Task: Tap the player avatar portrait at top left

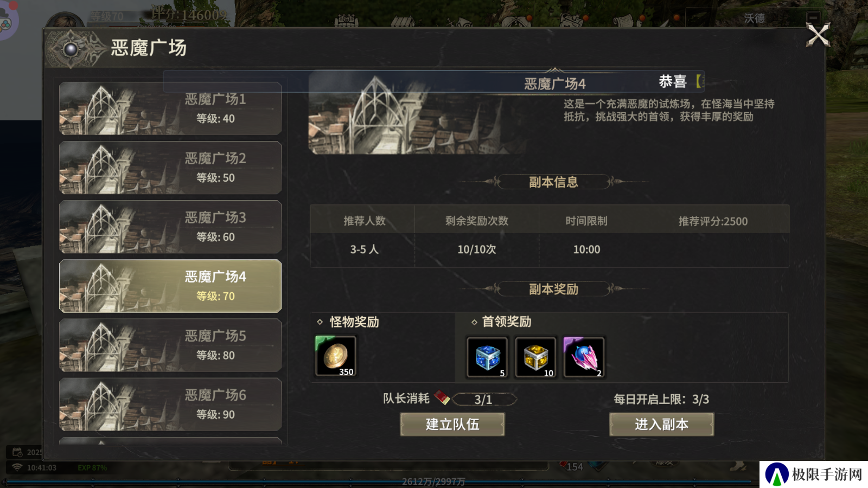Action: [65, 21]
